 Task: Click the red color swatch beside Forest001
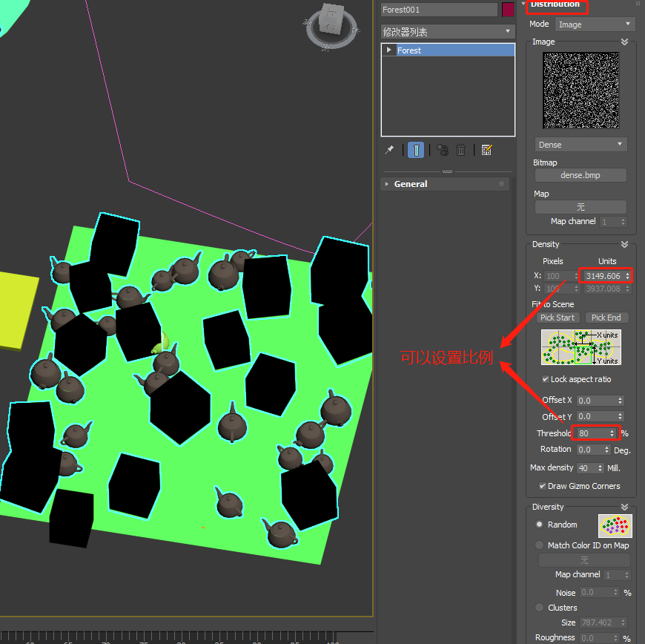click(x=508, y=9)
